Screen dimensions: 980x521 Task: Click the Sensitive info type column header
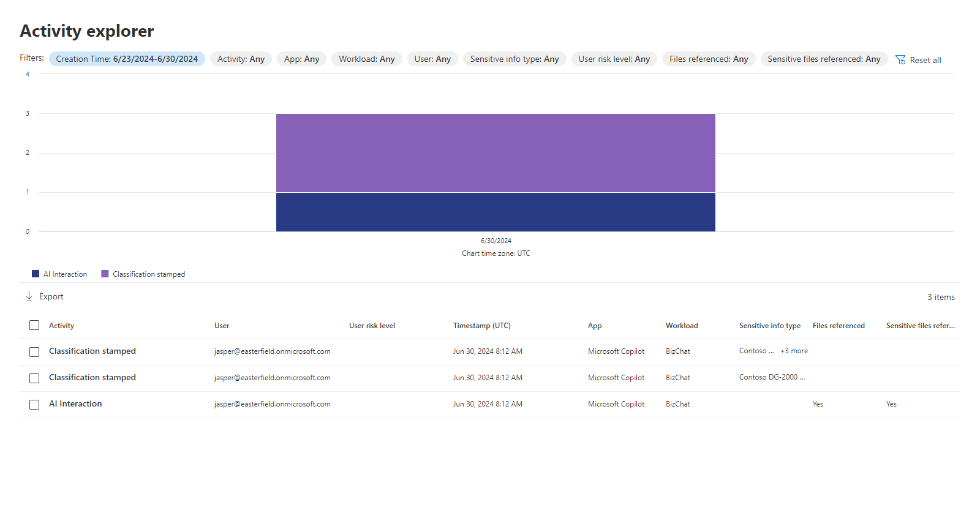click(770, 326)
